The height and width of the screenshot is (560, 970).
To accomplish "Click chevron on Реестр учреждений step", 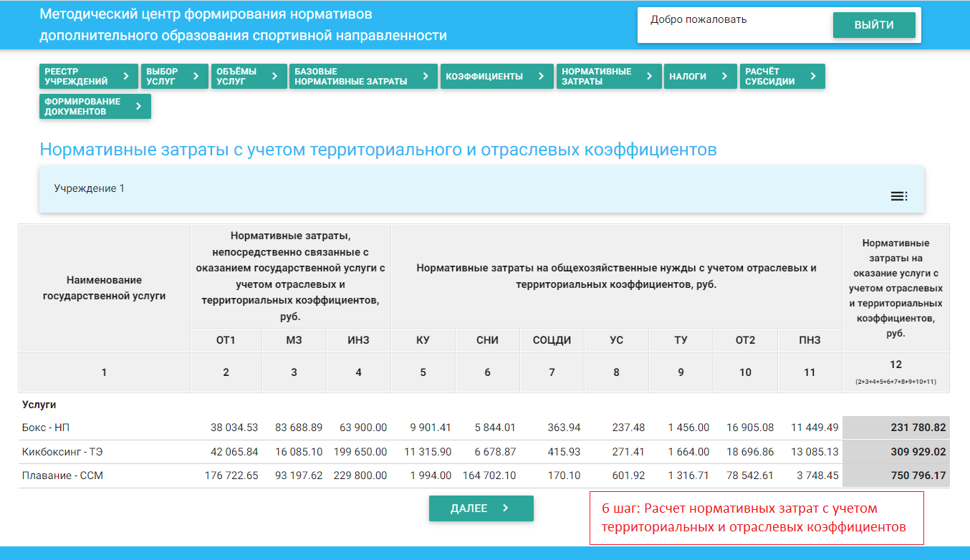I will pyautogui.click(x=126, y=76).
